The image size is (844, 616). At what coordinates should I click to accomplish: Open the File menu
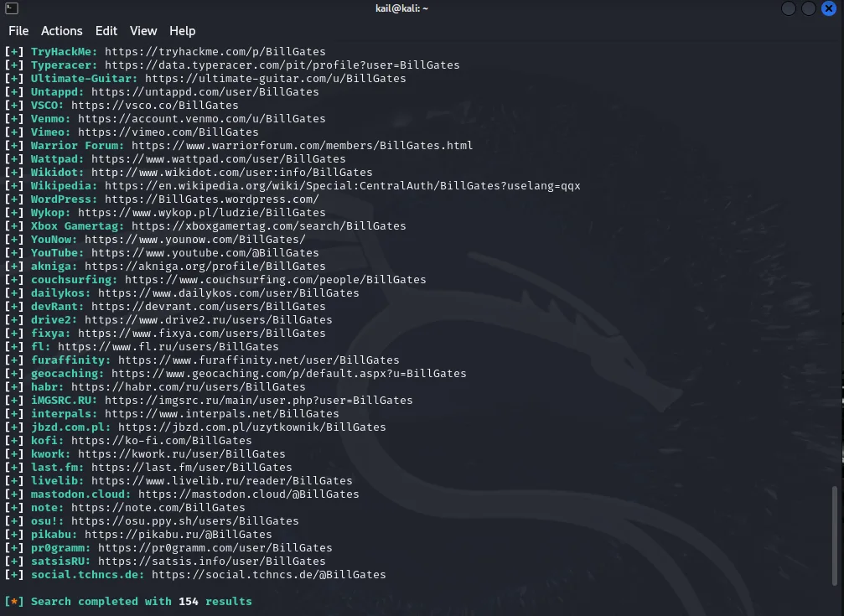[18, 31]
